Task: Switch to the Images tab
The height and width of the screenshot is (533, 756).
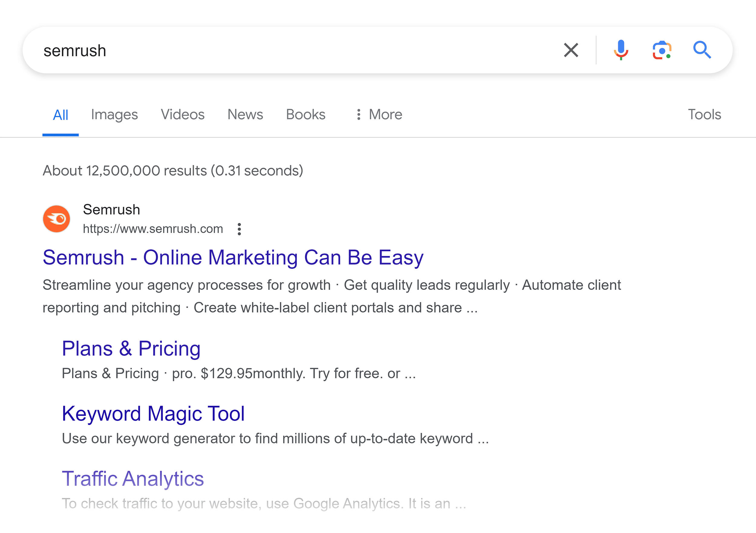Action: tap(114, 114)
